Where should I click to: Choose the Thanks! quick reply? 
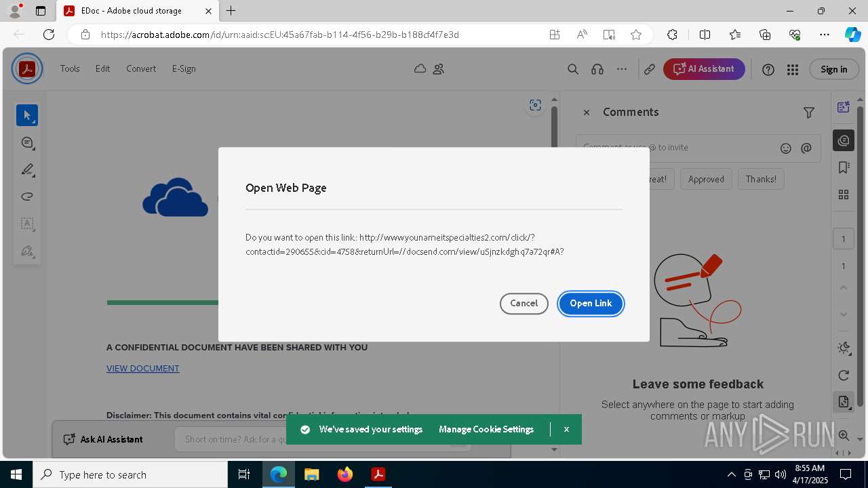tap(761, 179)
